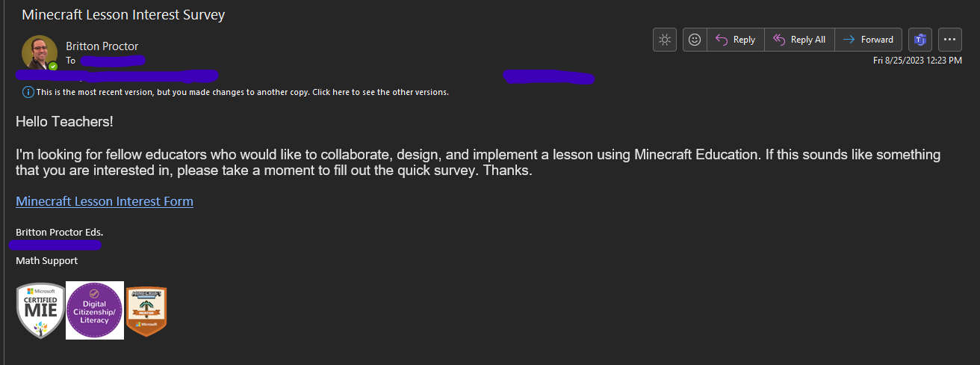The width and height of the screenshot is (980, 365).
Task: Click the info icon in the version notice
Action: click(x=28, y=92)
